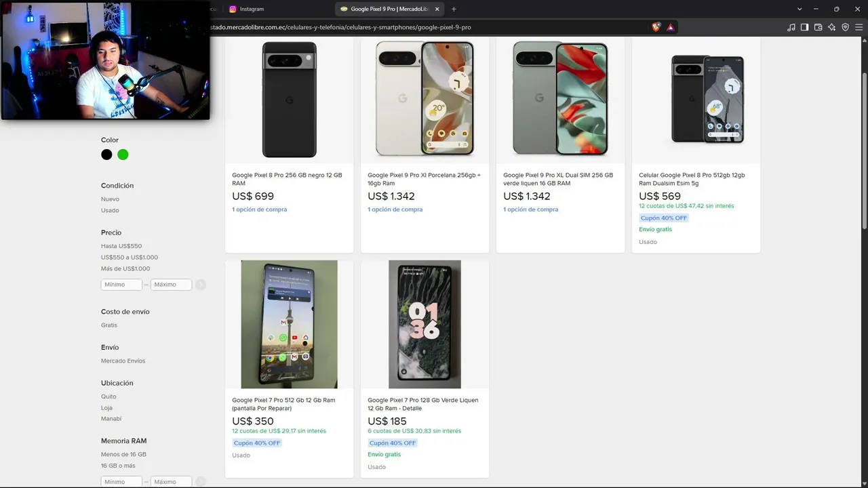Select price range Hasta US$550
The width and height of the screenshot is (868, 488).
tap(121, 246)
